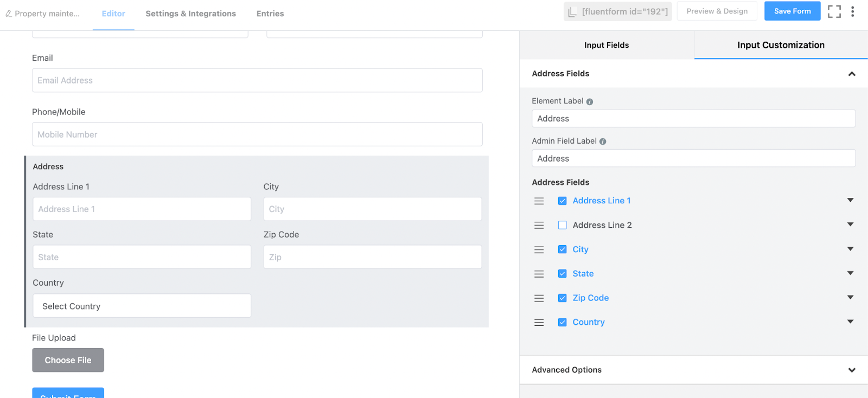
Task: Click the Save Form button
Action: [792, 11]
